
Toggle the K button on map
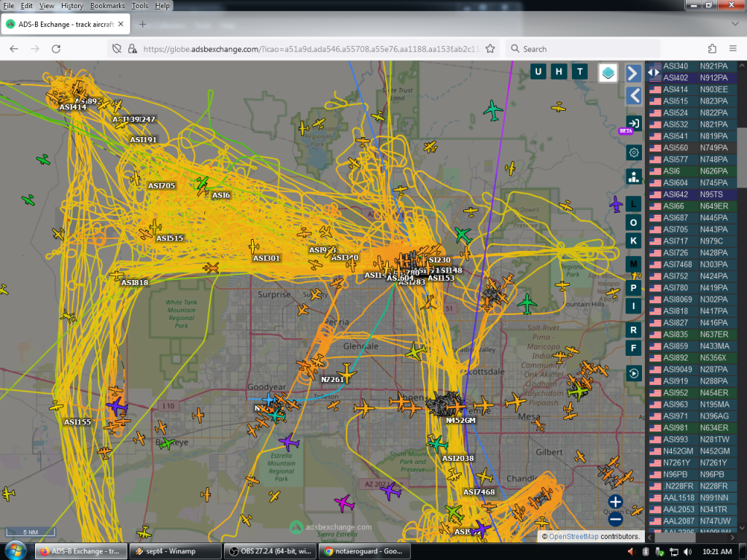(633, 241)
